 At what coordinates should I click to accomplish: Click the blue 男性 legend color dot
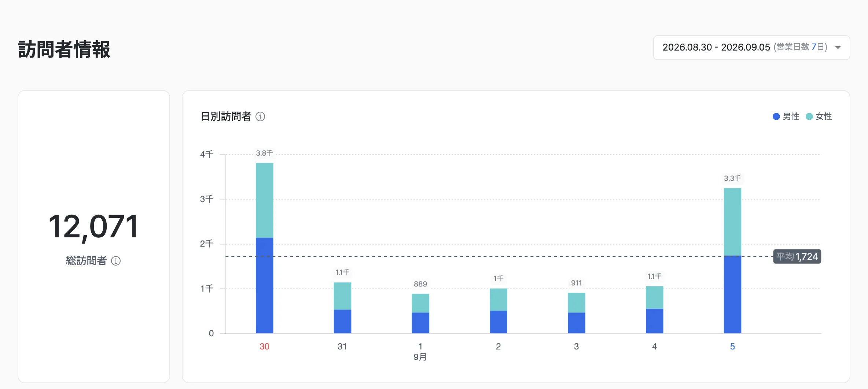[x=776, y=116]
